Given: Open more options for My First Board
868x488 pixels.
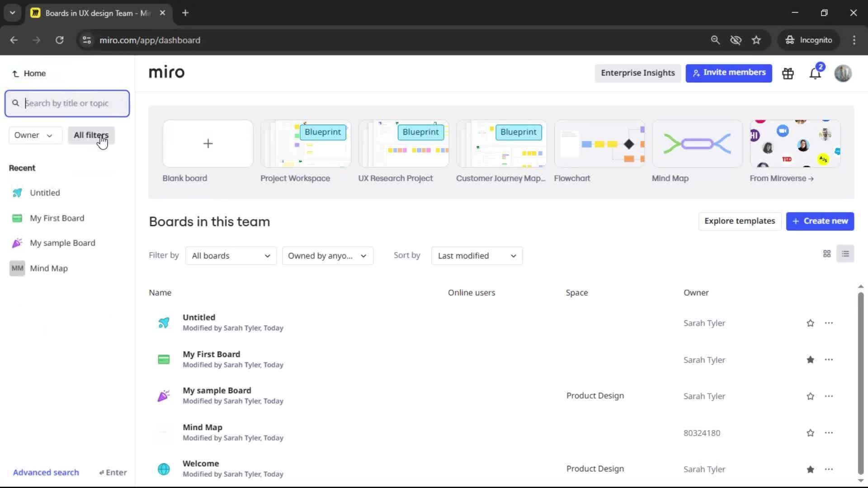Looking at the screenshot, I should (829, 360).
